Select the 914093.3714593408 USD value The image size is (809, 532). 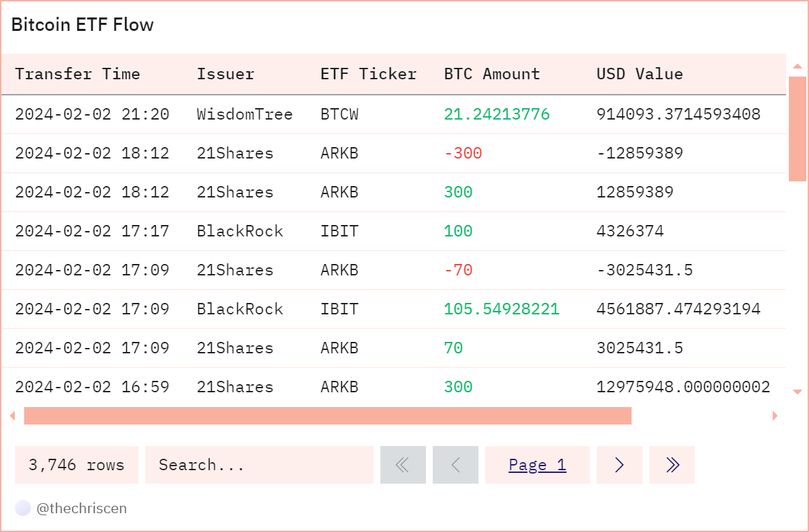click(679, 114)
